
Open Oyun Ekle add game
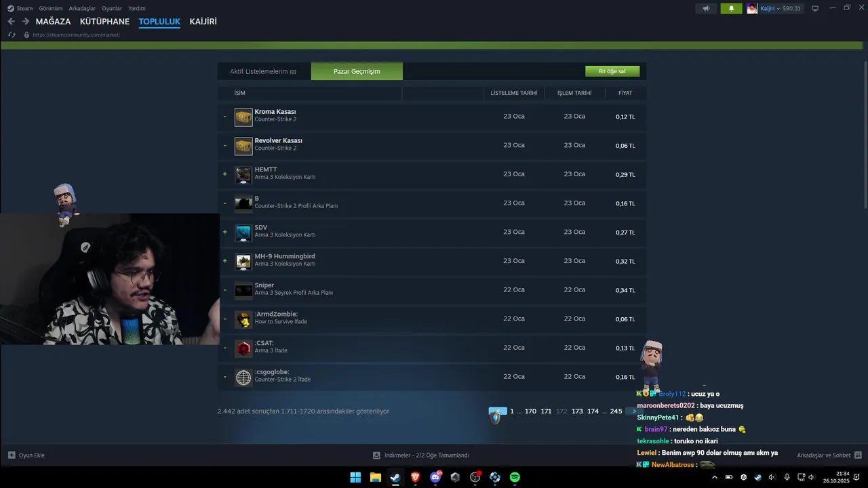(x=26, y=455)
